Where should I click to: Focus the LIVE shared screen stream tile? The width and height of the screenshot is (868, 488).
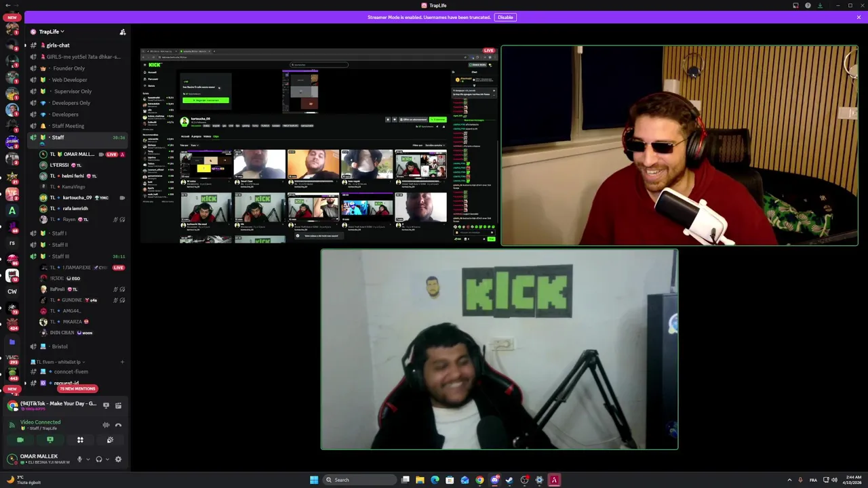(319, 145)
